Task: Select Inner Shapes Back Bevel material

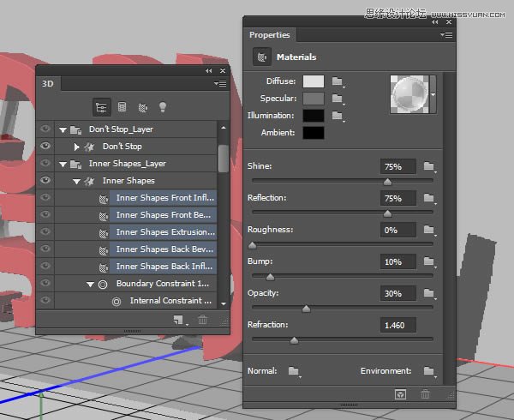Action: point(163,249)
